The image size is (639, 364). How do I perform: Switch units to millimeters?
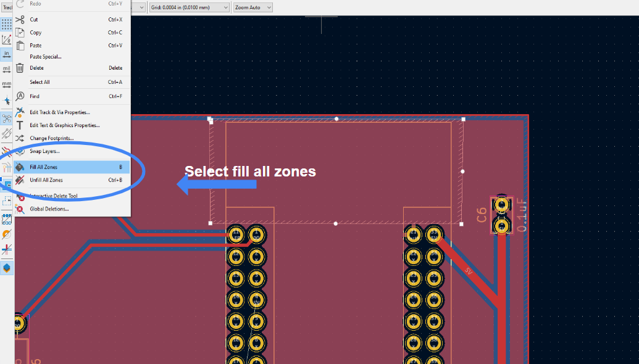point(7,85)
